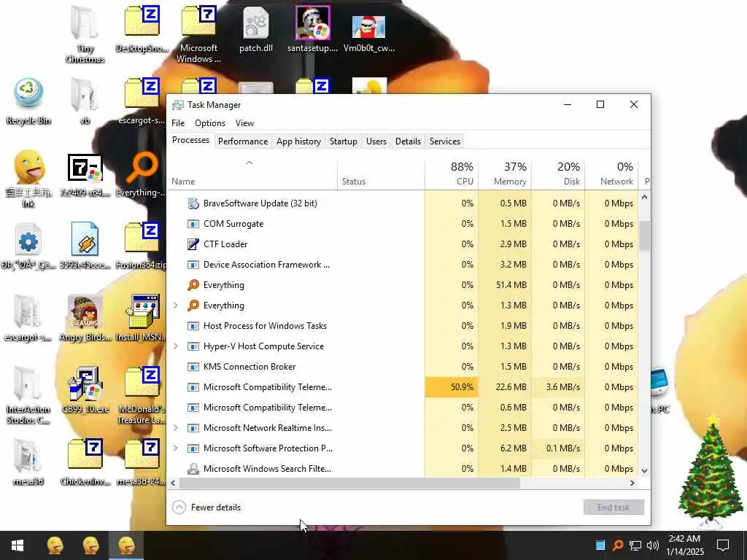747x560 pixels.
Task: Click the KMS Connection Broker icon
Action: click(x=193, y=367)
